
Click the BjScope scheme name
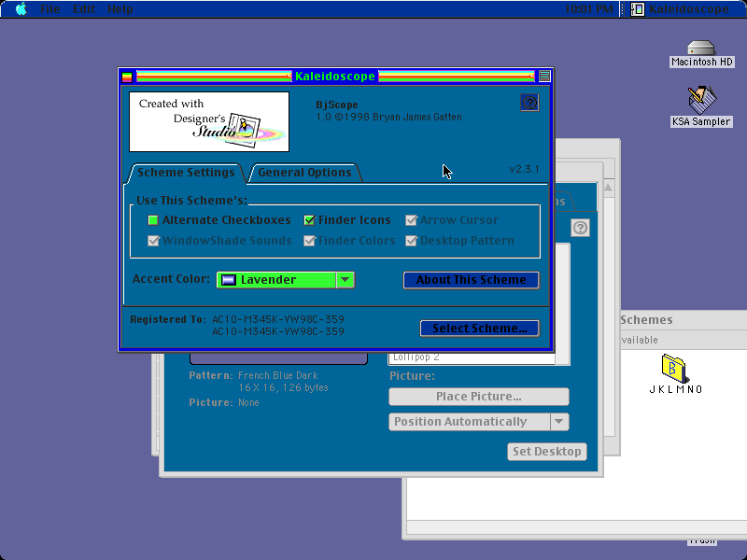click(337, 105)
